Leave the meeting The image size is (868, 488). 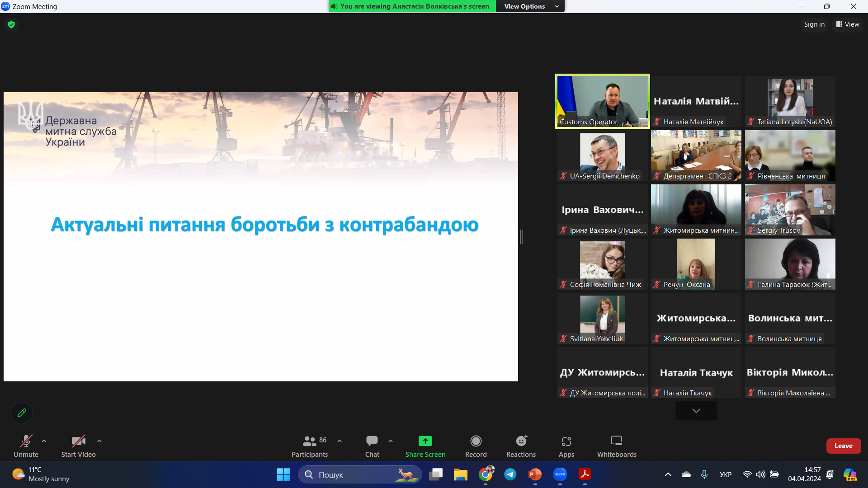(843, 446)
